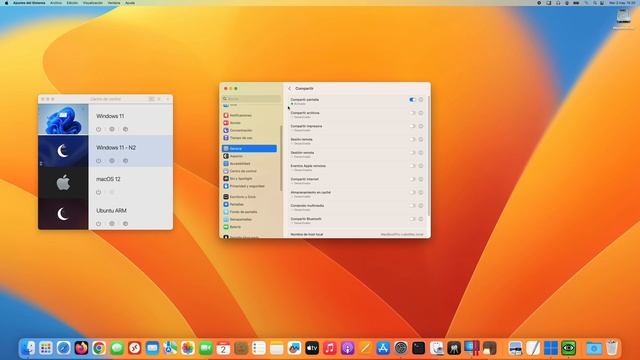Open Siri y Spotlight in sidebar
640x360 pixels.
(249, 179)
